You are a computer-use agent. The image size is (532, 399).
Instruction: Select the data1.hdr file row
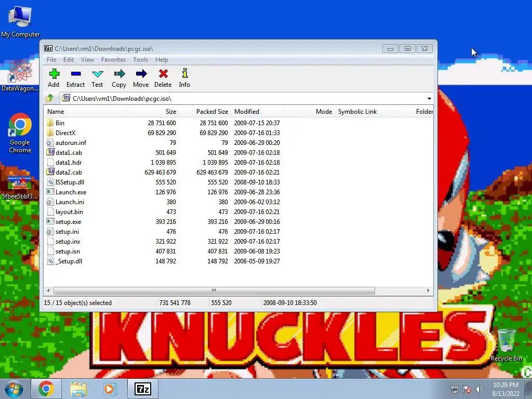coord(238,163)
